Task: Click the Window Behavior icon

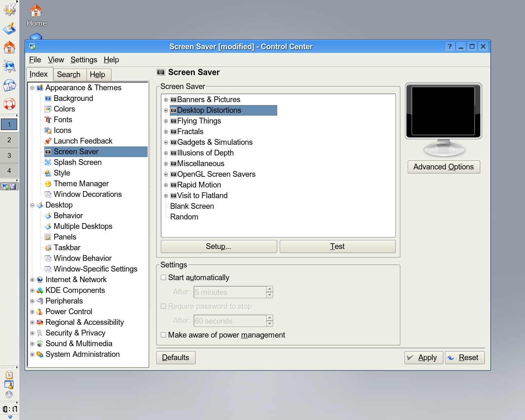Action: click(x=48, y=258)
